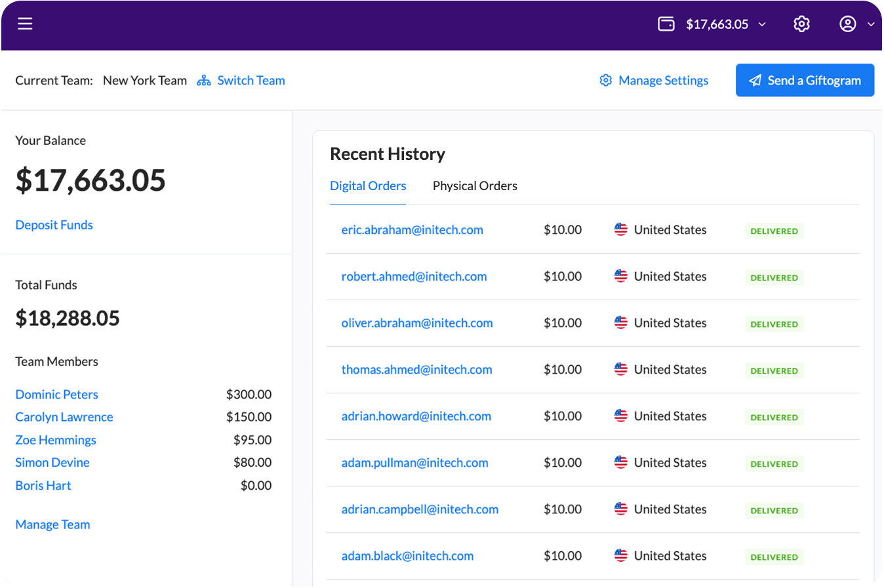Image resolution: width=884 pixels, height=588 pixels.
Task: Click Dominic Peters' $300.00 amount
Action: pos(249,394)
